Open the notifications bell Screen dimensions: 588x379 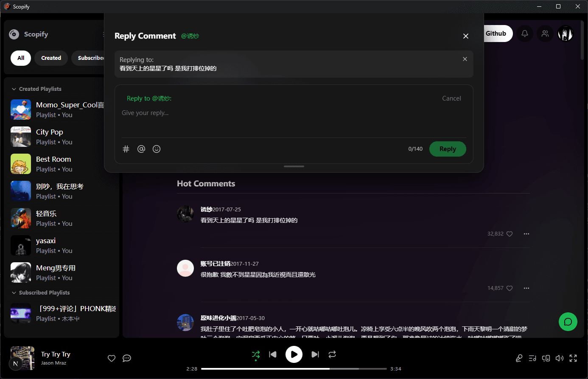(525, 34)
